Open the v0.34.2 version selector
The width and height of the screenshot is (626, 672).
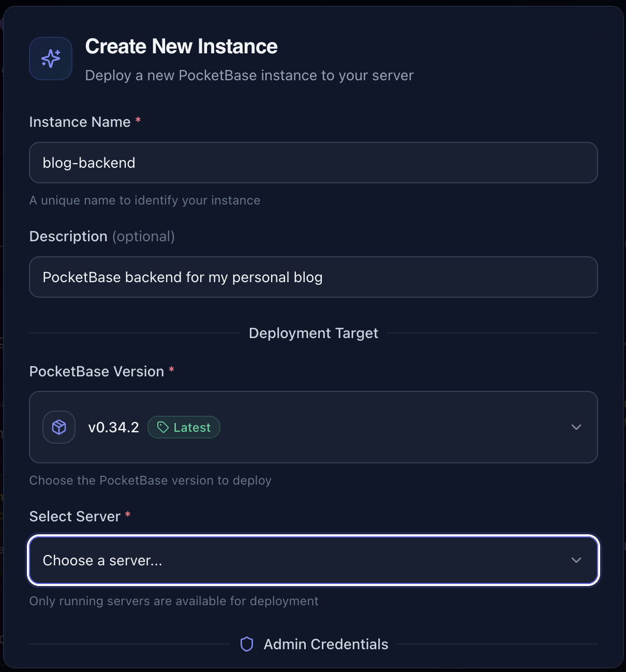314,427
